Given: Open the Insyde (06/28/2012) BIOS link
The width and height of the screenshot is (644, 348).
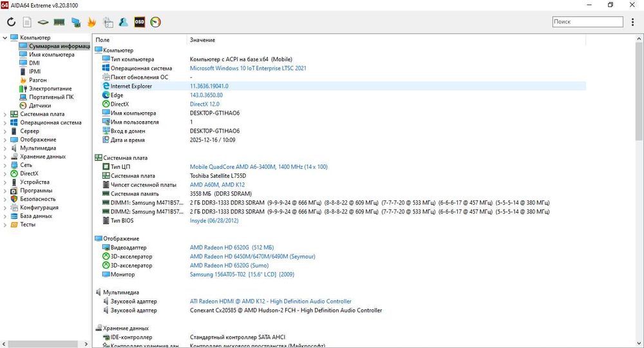Looking at the screenshot, I should (x=214, y=220).
